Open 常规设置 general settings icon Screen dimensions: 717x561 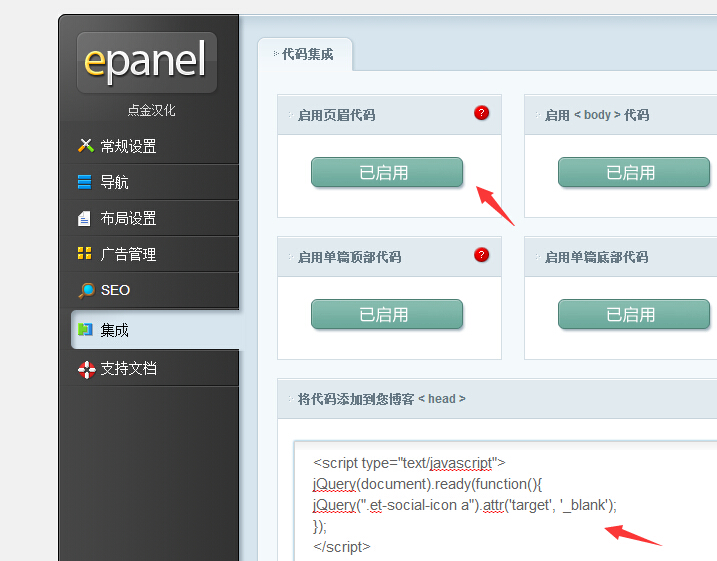point(86,146)
